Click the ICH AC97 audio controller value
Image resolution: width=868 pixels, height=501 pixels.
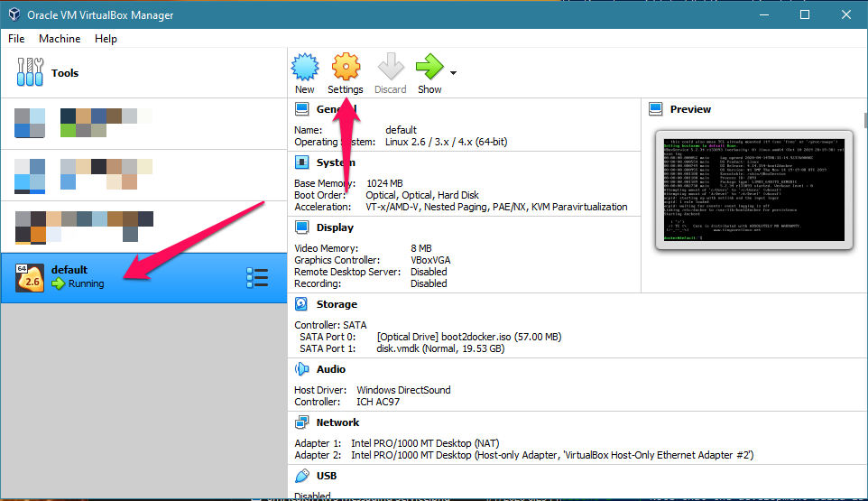pos(378,402)
